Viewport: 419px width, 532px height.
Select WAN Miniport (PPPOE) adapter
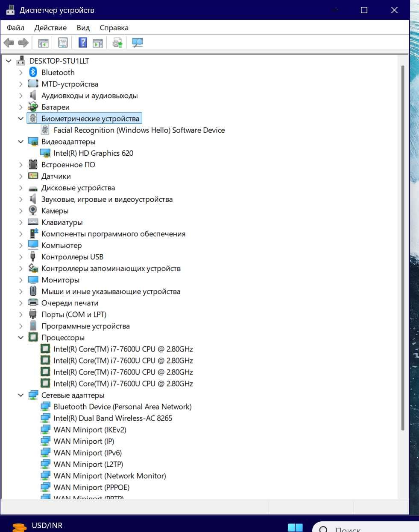91,487
